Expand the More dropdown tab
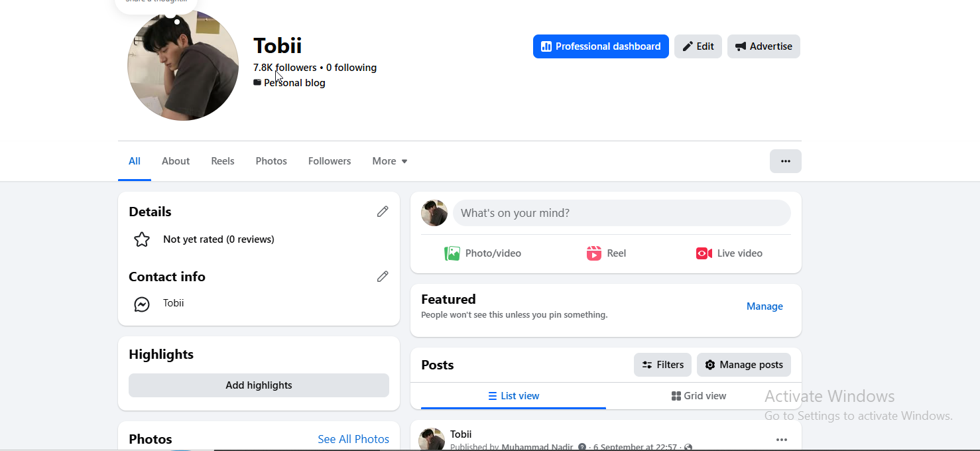Image resolution: width=980 pixels, height=451 pixels. [390, 161]
